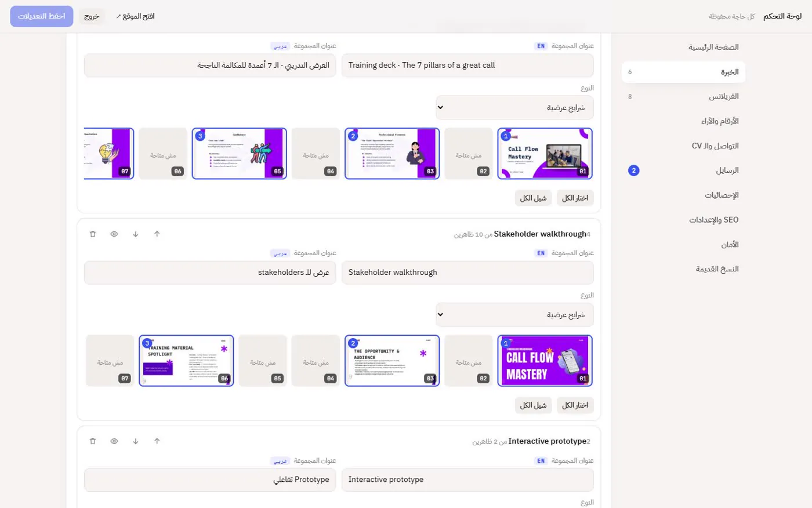Image resolution: width=812 pixels, height=508 pixels.
Task: Edit English title field 'Stakeholder walkthrough'
Action: pos(467,273)
